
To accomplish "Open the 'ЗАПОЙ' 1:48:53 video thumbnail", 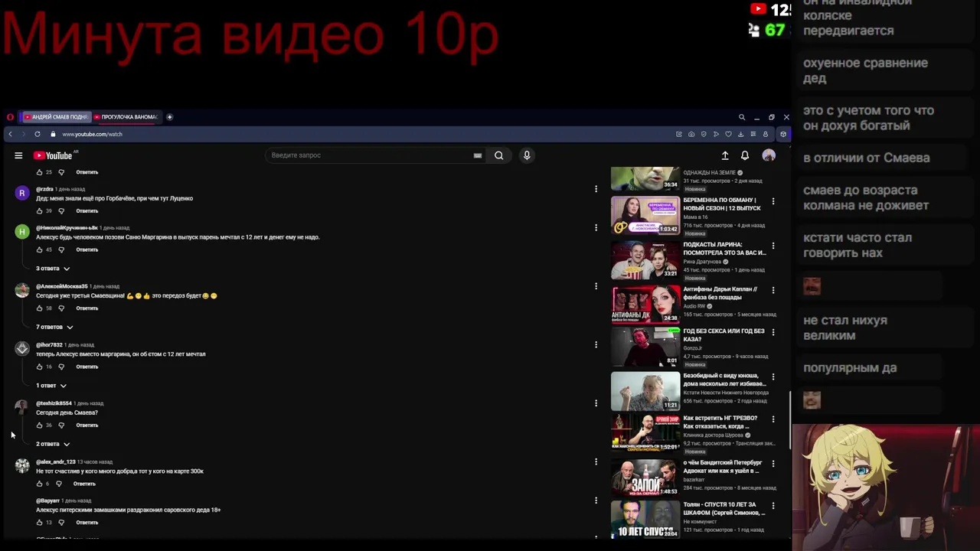I will point(645,478).
